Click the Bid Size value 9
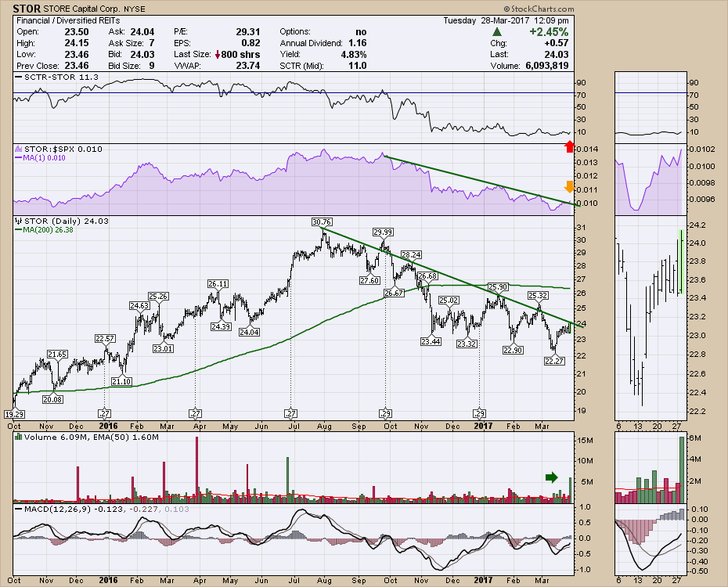This screenshot has height=587, width=728. pos(152,66)
